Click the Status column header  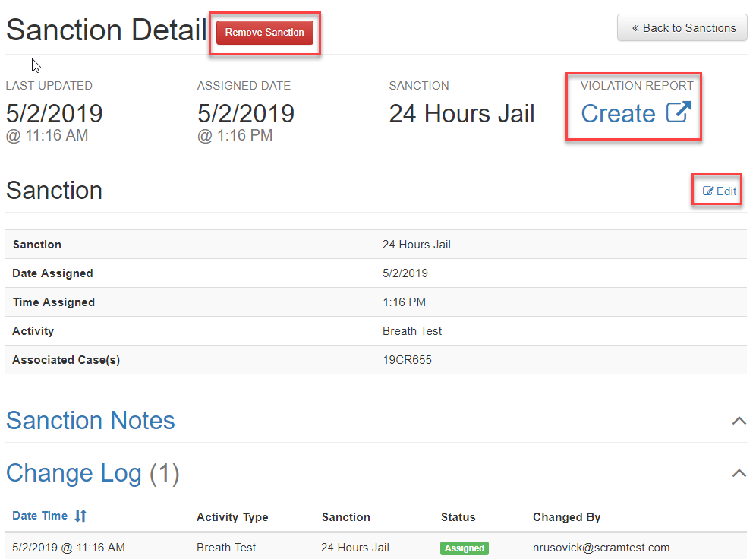(458, 517)
